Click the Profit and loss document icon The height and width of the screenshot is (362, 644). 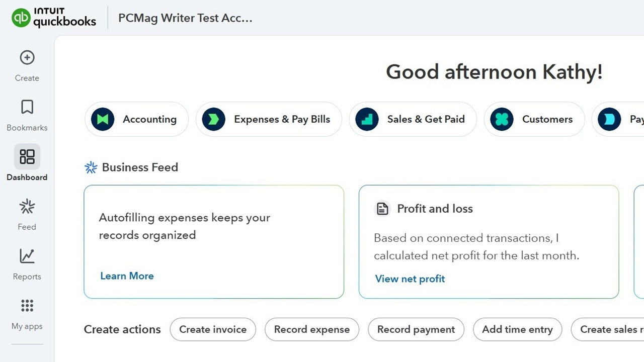[382, 208]
